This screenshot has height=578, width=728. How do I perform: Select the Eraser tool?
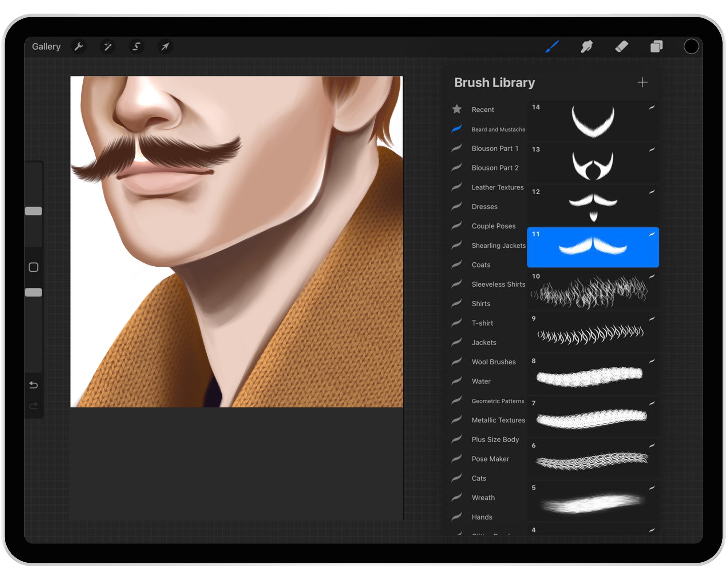click(x=622, y=46)
